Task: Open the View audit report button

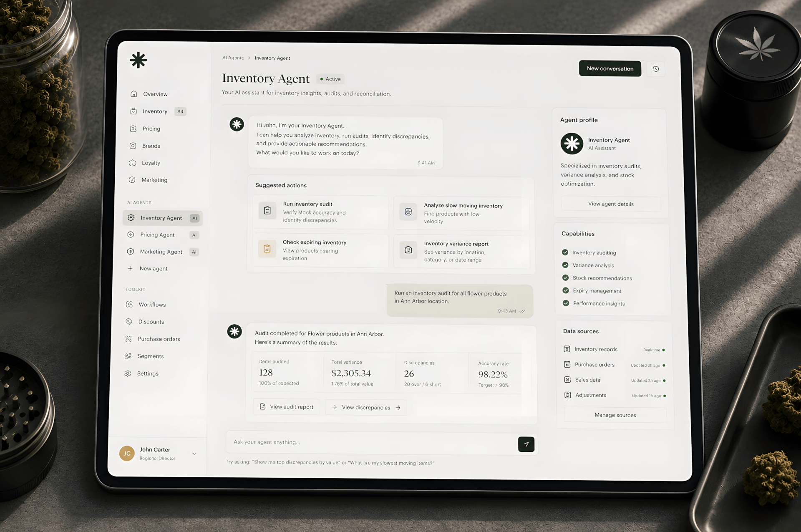Action: [x=286, y=407]
